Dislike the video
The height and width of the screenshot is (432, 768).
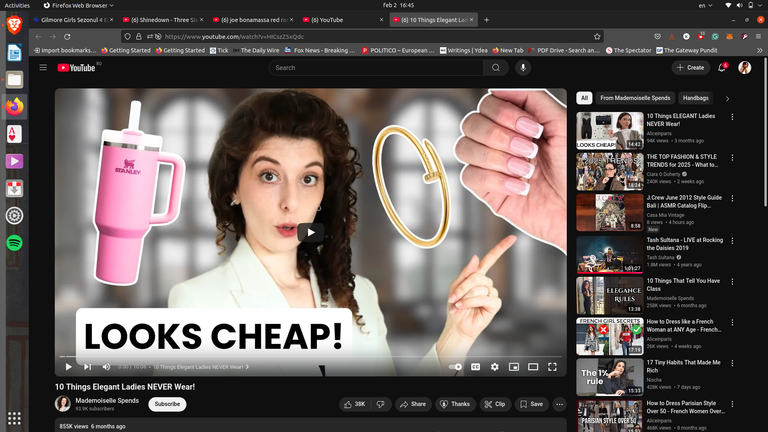coord(381,404)
